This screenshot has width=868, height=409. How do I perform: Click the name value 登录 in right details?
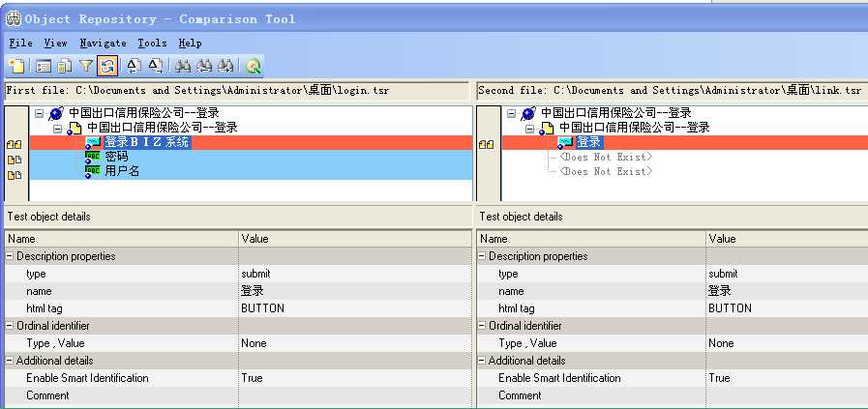pos(720,291)
